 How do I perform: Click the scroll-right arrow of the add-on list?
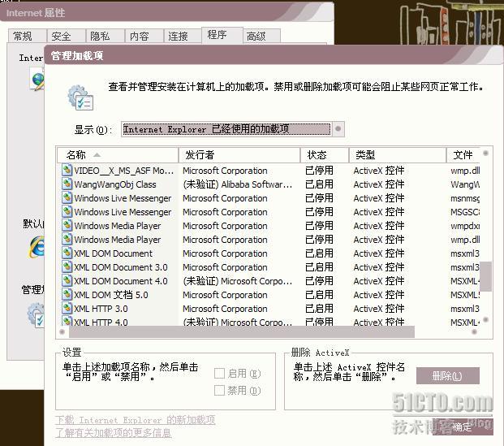pos(474,331)
